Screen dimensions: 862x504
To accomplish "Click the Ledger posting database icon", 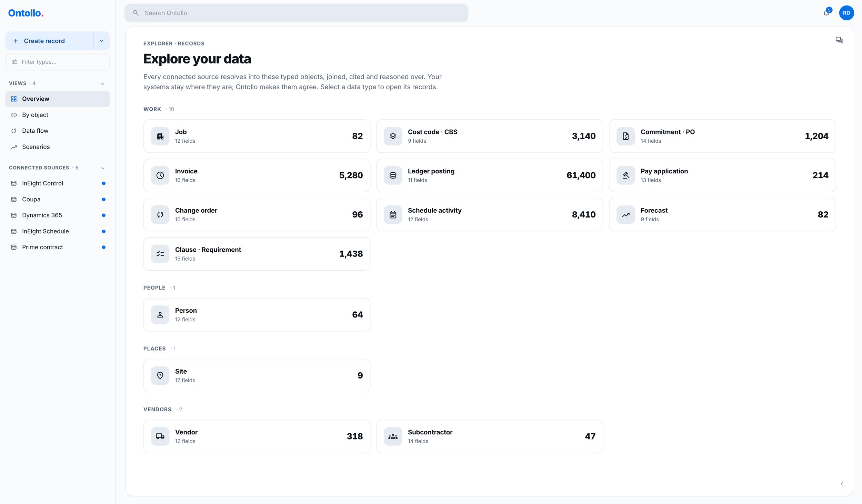I will 393,175.
